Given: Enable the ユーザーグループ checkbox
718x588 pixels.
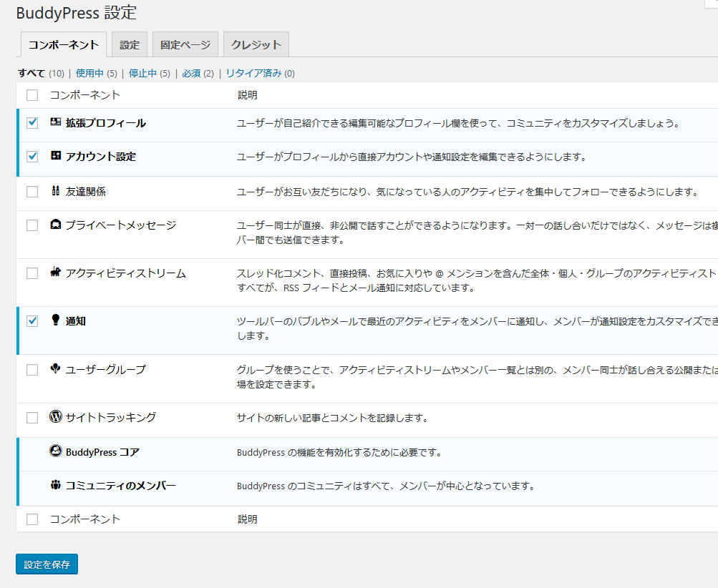Looking at the screenshot, I should [32, 370].
